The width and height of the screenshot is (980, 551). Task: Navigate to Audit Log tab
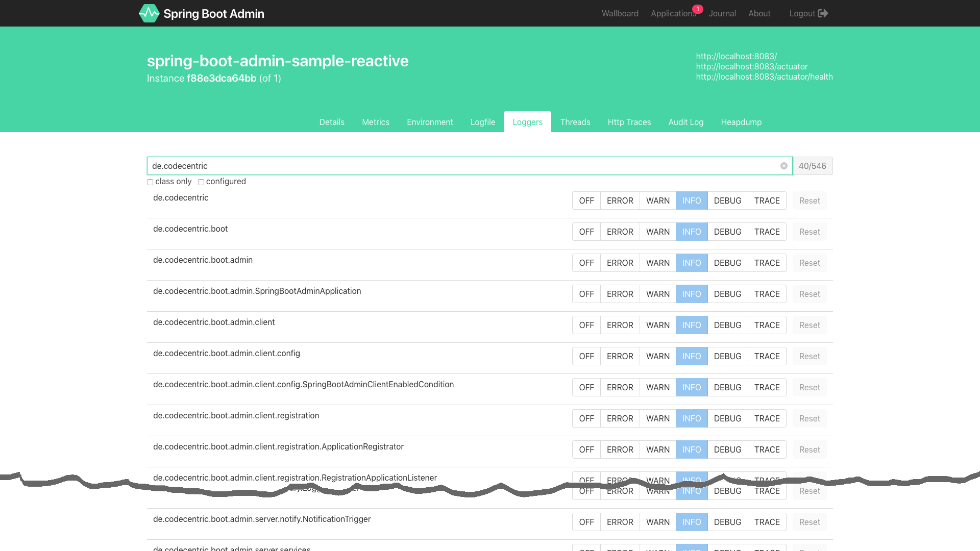coord(686,122)
